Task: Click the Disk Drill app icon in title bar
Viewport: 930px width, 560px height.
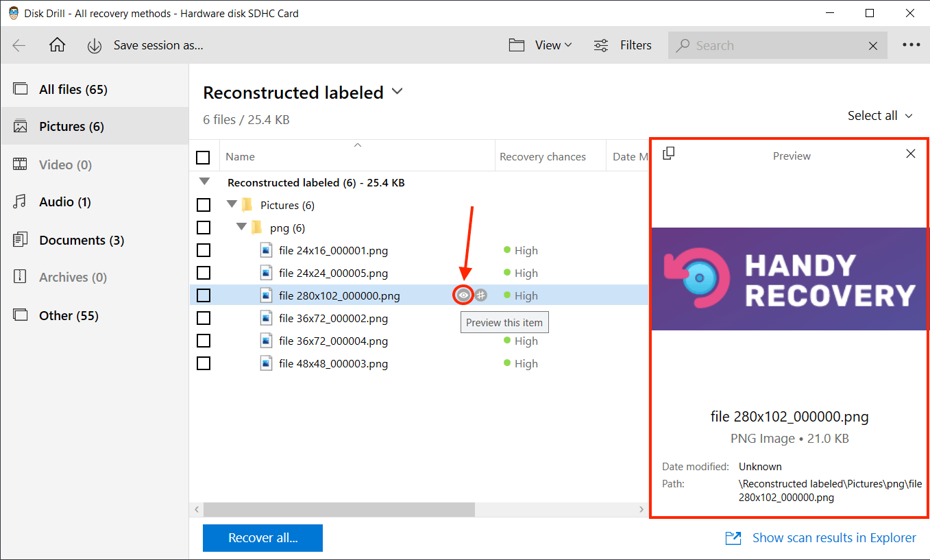Action: (x=13, y=13)
